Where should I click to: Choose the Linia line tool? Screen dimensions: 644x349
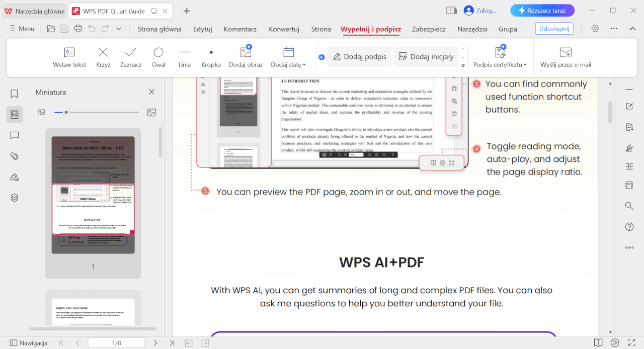tap(185, 57)
